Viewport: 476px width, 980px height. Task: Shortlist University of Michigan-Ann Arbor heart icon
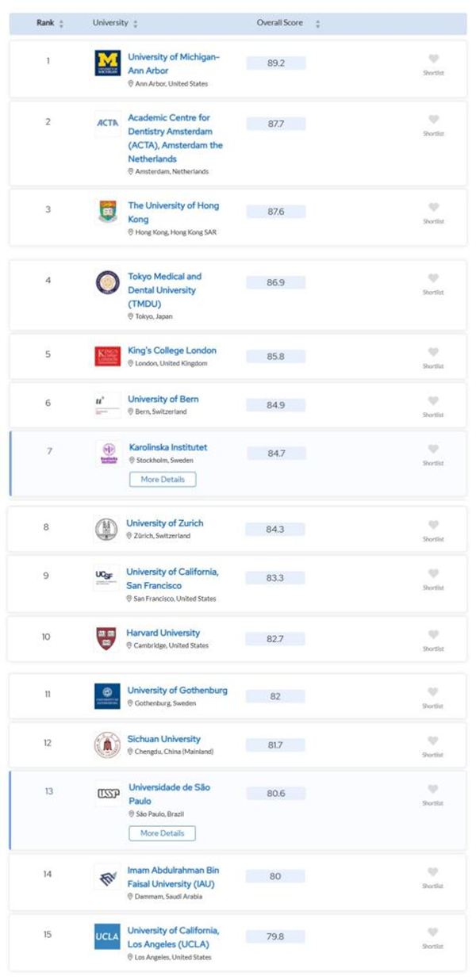pyautogui.click(x=433, y=59)
